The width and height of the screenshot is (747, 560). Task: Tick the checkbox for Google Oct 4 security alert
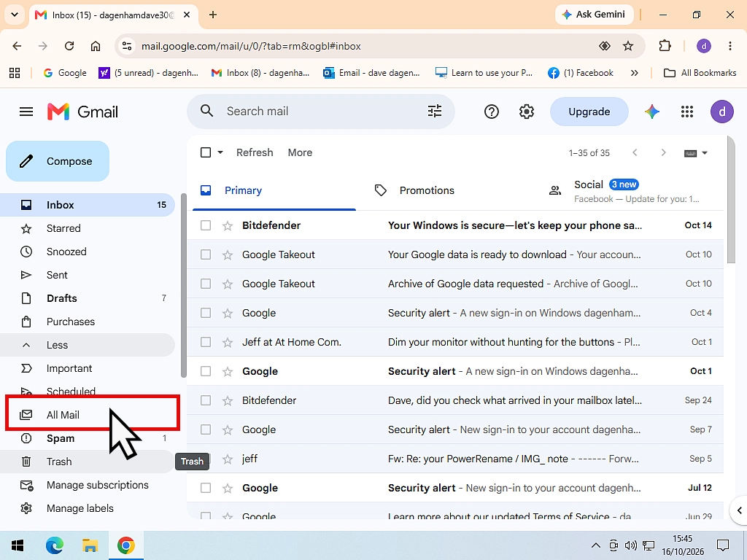(205, 313)
